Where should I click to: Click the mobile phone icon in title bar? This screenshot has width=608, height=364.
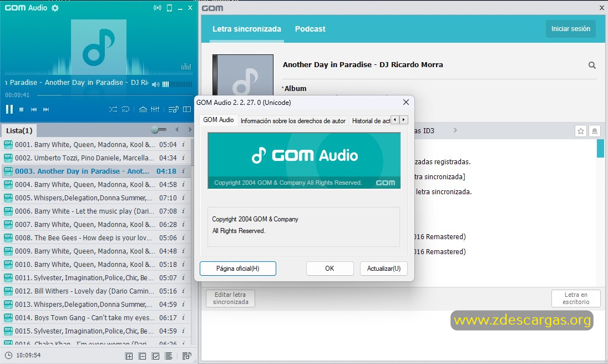tap(170, 8)
